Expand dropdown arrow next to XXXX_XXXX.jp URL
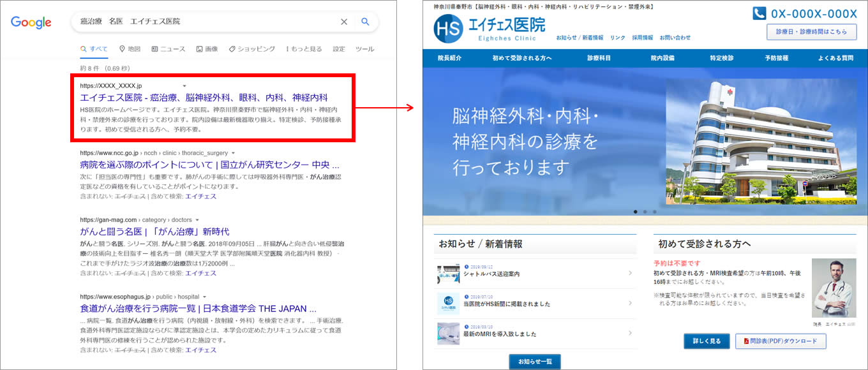 coord(184,85)
